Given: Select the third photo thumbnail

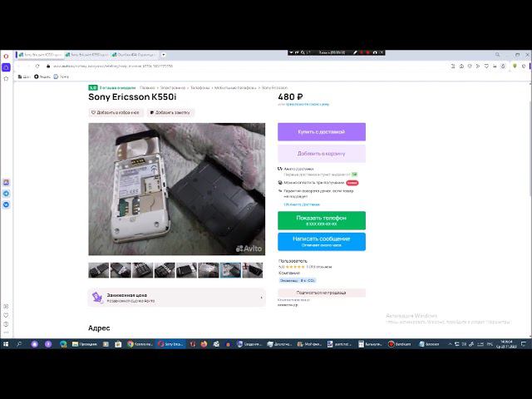Looking at the screenshot, I should click(142, 270).
